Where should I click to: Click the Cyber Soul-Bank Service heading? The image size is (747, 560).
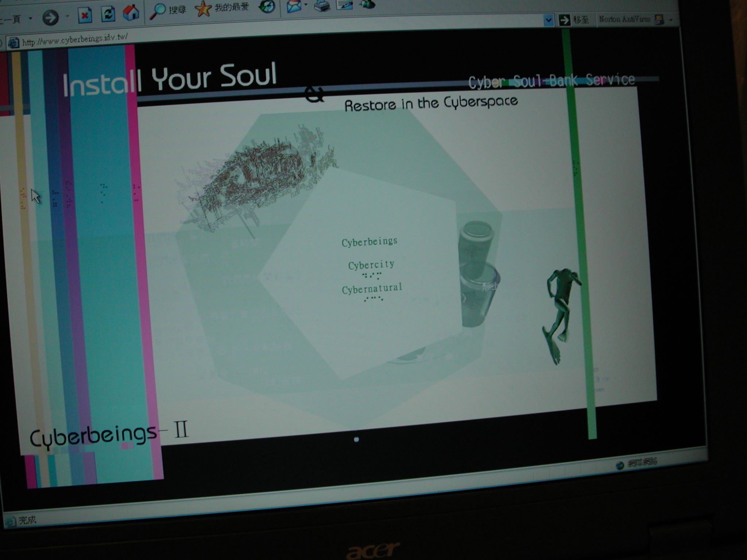coord(551,81)
